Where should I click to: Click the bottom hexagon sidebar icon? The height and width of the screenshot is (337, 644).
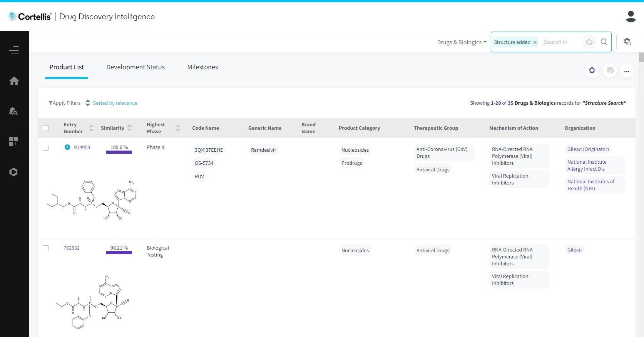pyautogui.click(x=13, y=172)
